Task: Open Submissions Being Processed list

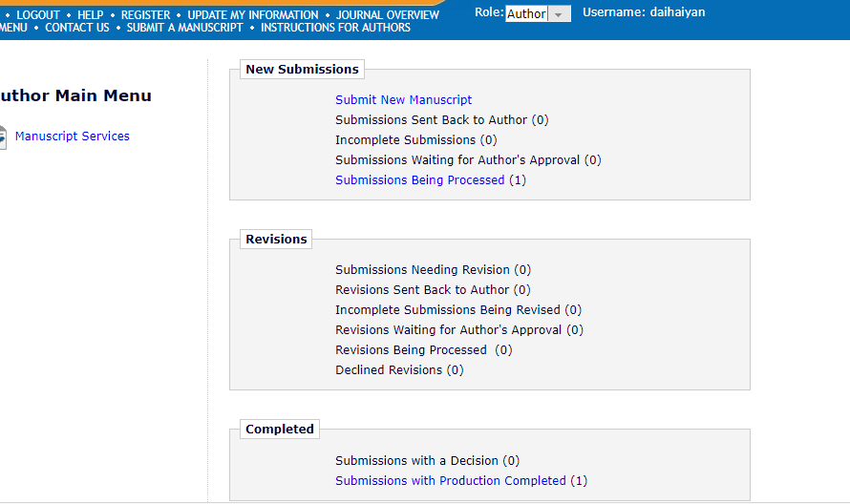Action: [x=419, y=179]
